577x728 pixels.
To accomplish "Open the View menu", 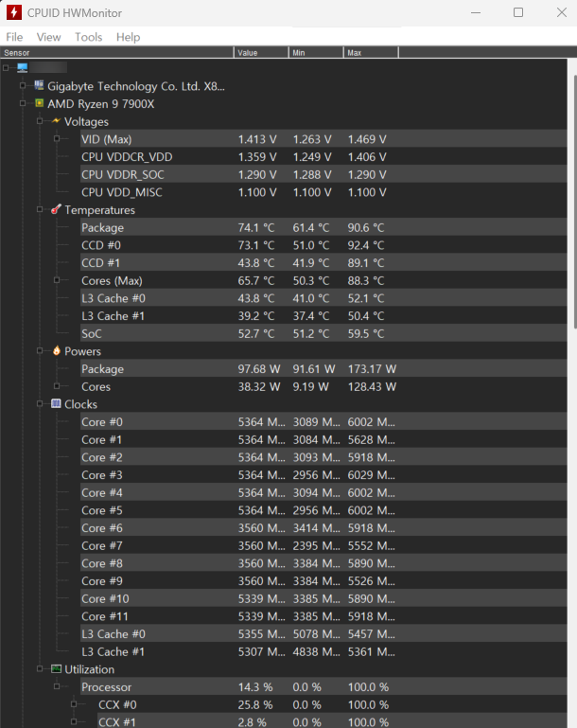I will (48, 37).
